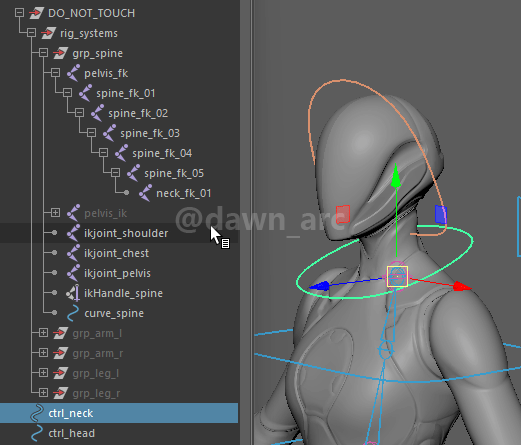
Task: Click the spine_fk_02 joint icon
Action: click(x=97, y=113)
